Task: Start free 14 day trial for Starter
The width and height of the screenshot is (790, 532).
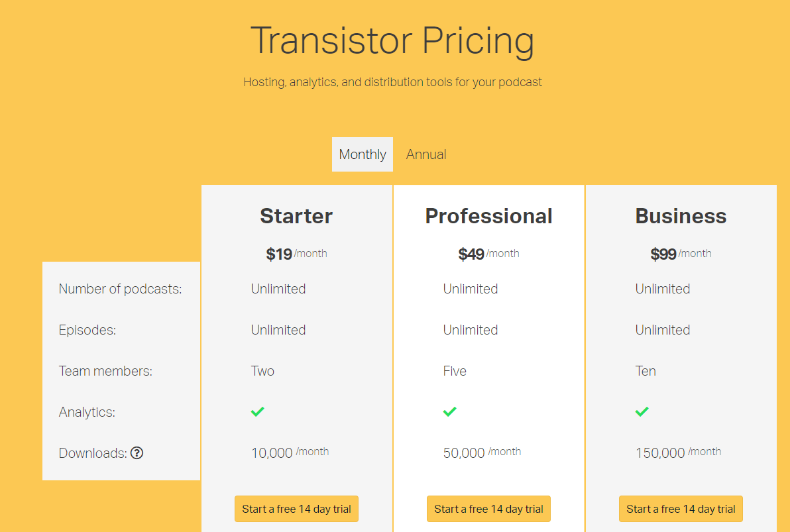Action: coord(296,509)
